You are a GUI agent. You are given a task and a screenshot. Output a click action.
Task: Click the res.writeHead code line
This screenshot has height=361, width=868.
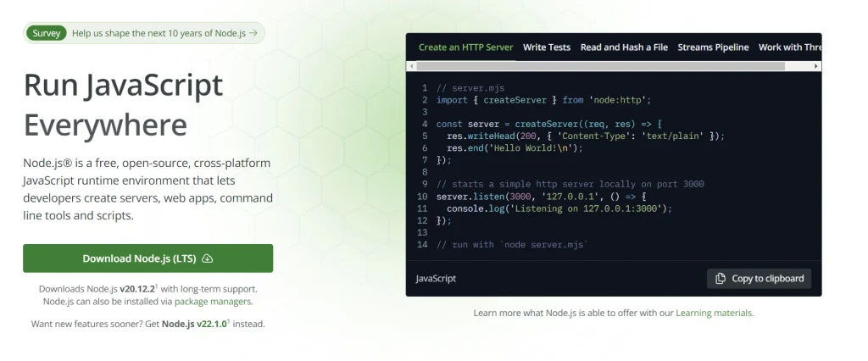point(585,136)
